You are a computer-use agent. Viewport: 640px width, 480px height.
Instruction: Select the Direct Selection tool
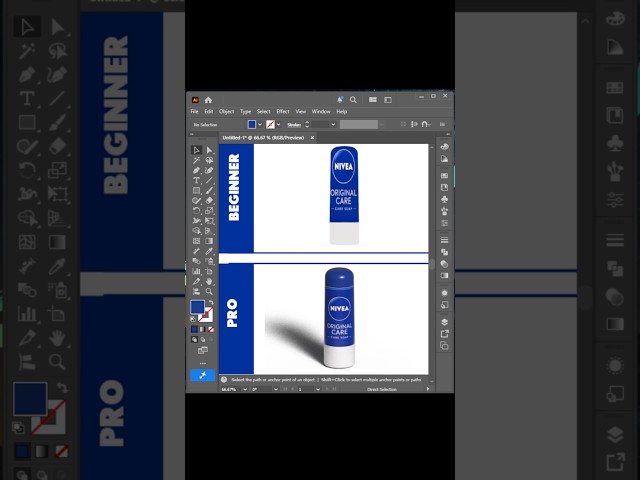click(209, 150)
